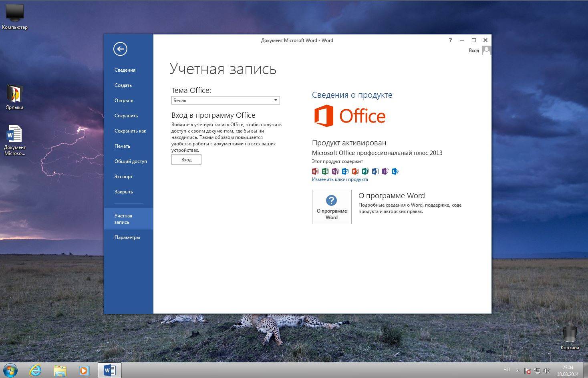
Task: Open the Action Center flag in the tray
Action: pos(528,371)
